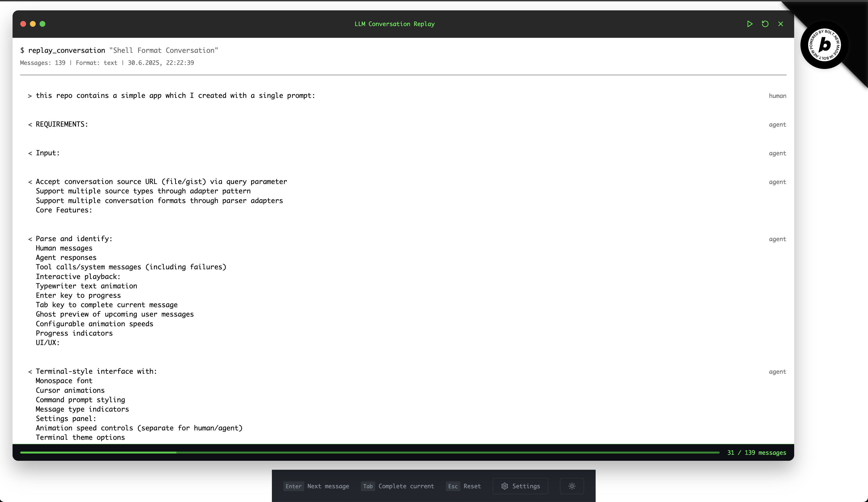The image size is (868, 502).
Task: Click the 'Reset' label in footer
Action: (x=472, y=486)
